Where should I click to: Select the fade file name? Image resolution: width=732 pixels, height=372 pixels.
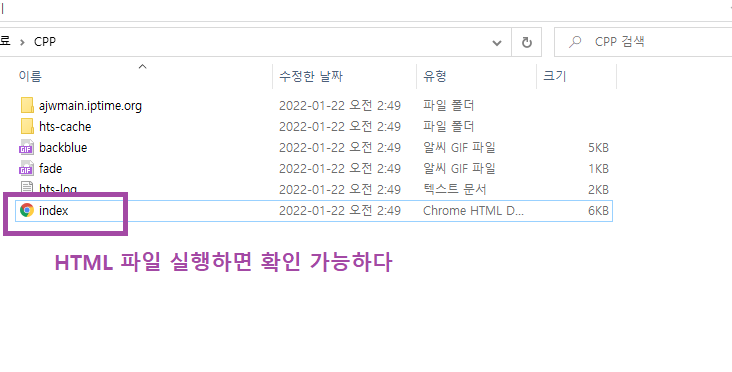(x=50, y=168)
